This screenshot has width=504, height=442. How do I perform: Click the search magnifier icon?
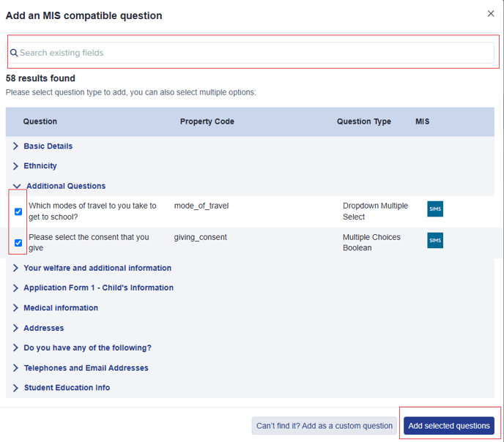pos(14,53)
